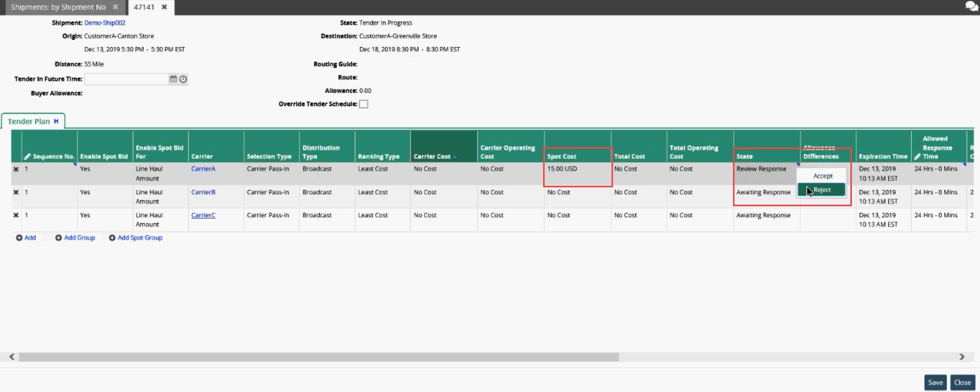Delete the CarrierA row with its X icon
This screenshot has width=980, height=392.
click(16, 169)
